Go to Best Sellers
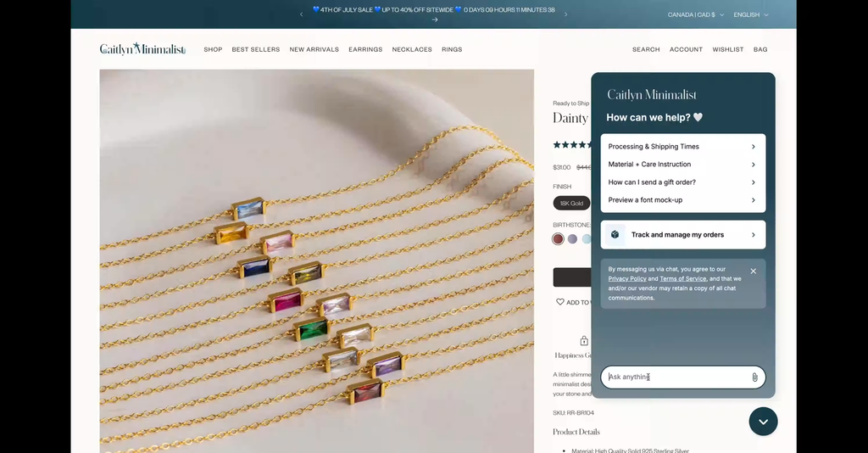Viewport: 868px width, 453px height. [x=256, y=49]
